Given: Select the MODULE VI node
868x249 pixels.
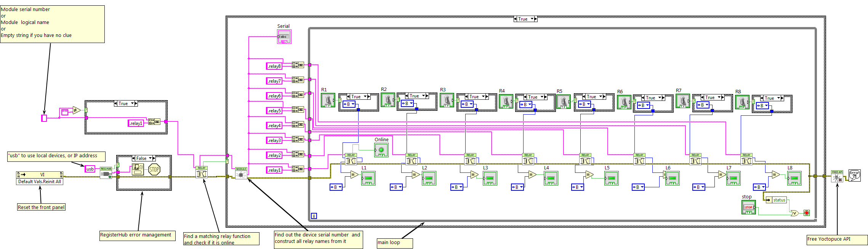Looking at the screenshot, I should pyautogui.click(x=241, y=173).
